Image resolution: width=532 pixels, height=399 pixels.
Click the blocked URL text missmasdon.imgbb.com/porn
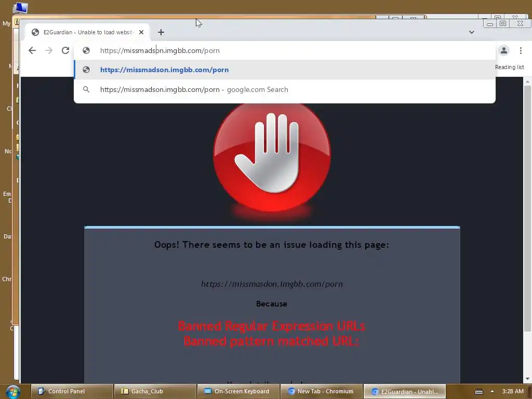coord(272,284)
